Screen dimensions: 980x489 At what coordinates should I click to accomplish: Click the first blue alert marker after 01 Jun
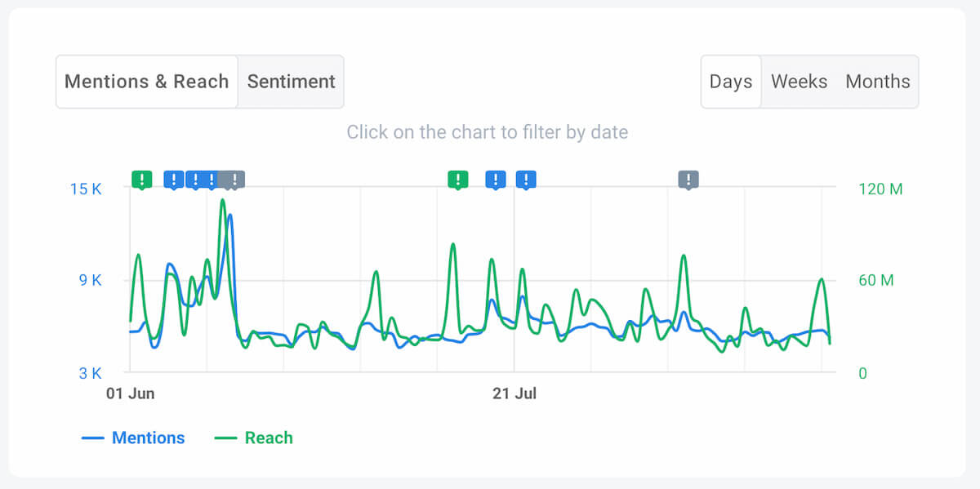[174, 180]
